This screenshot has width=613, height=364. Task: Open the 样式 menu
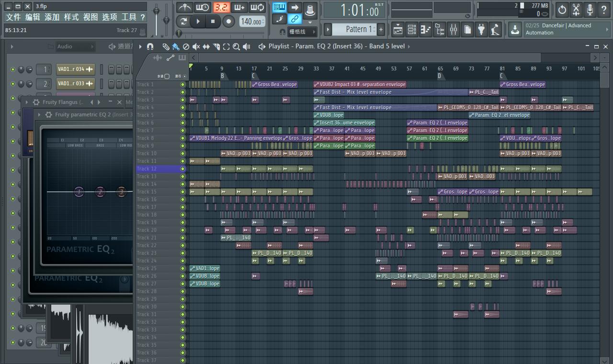pos(71,17)
